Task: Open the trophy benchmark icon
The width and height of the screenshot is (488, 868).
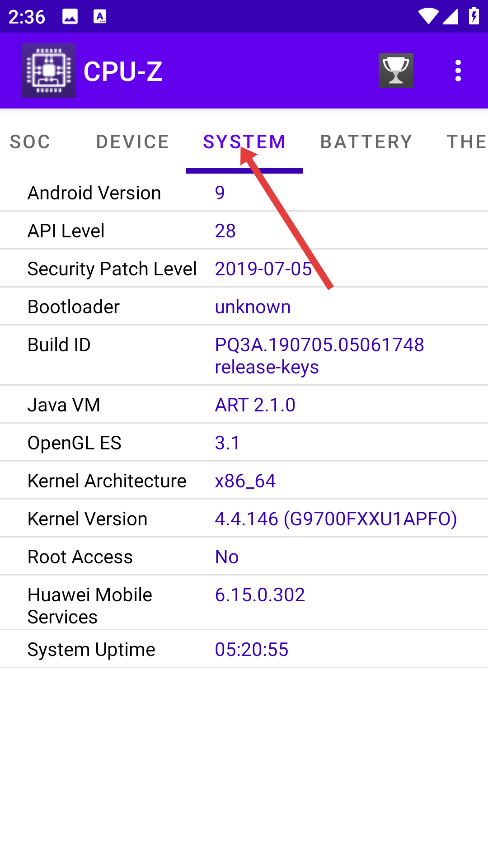Action: pyautogui.click(x=396, y=71)
